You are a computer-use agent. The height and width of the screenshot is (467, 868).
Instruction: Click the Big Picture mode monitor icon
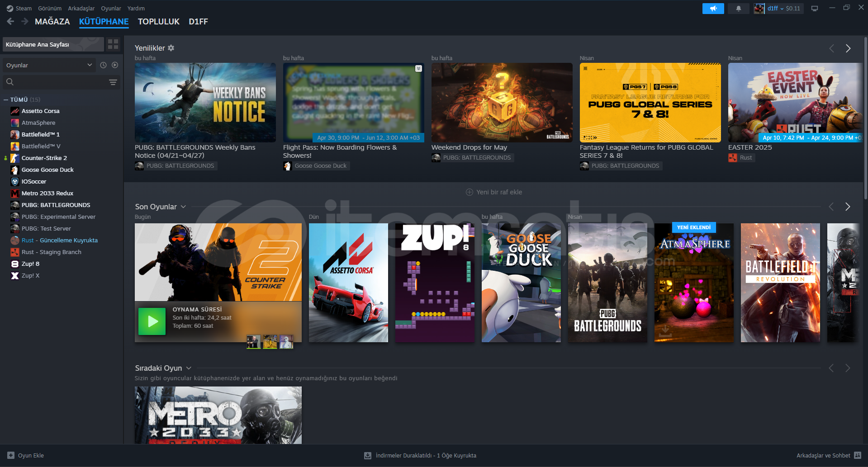pyautogui.click(x=815, y=9)
